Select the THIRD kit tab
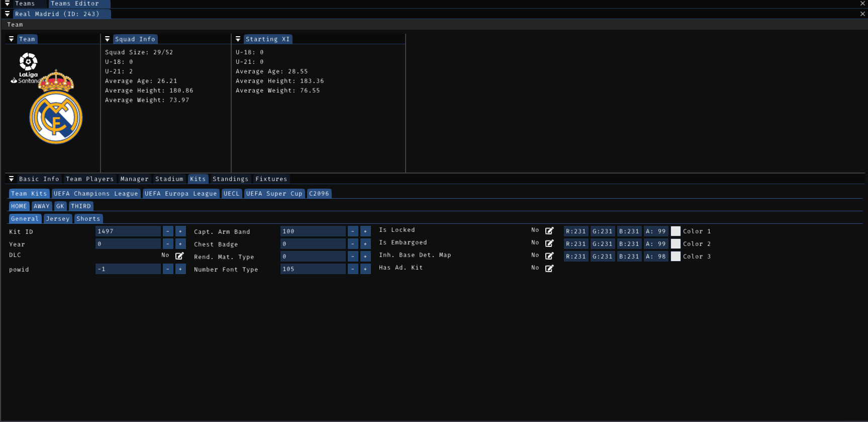Image resolution: width=868 pixels, height=422 pixels. pyautogui.click(x=81, y=206)
